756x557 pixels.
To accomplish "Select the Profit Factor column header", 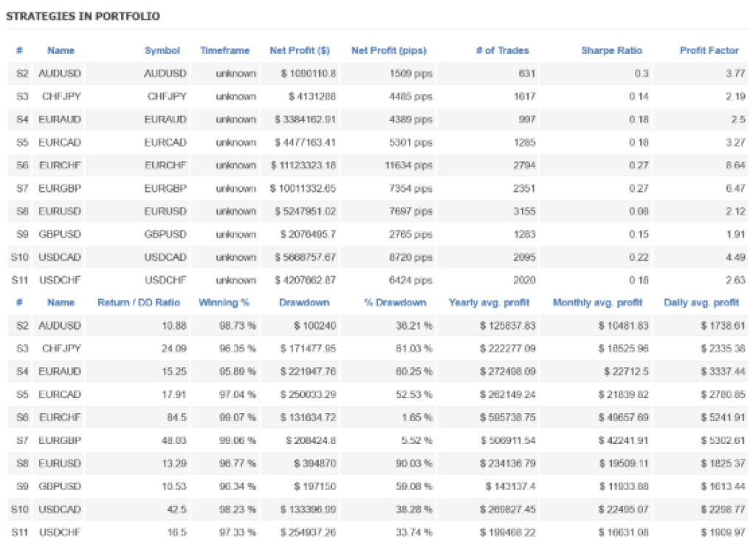I will click(709, 50).
